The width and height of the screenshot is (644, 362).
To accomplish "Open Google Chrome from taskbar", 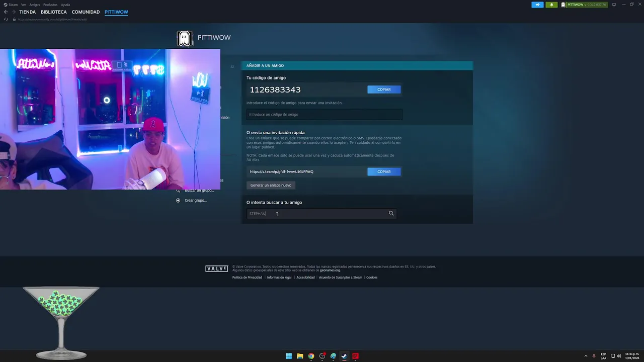I will point(311,356).
